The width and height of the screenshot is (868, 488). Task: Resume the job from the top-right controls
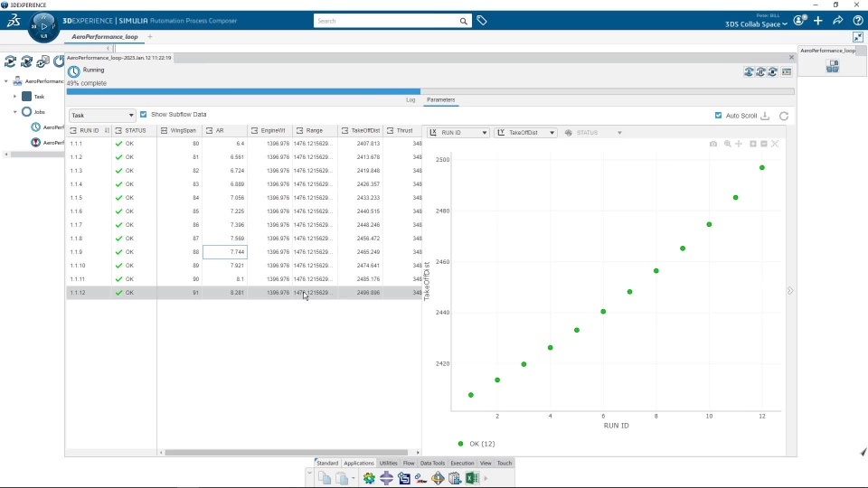click(749, 72)
